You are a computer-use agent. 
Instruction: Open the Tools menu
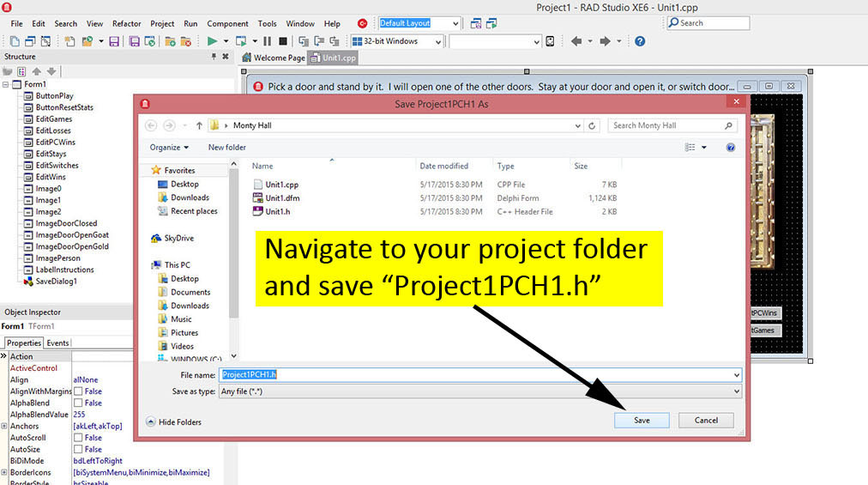(x=267, y=23)
